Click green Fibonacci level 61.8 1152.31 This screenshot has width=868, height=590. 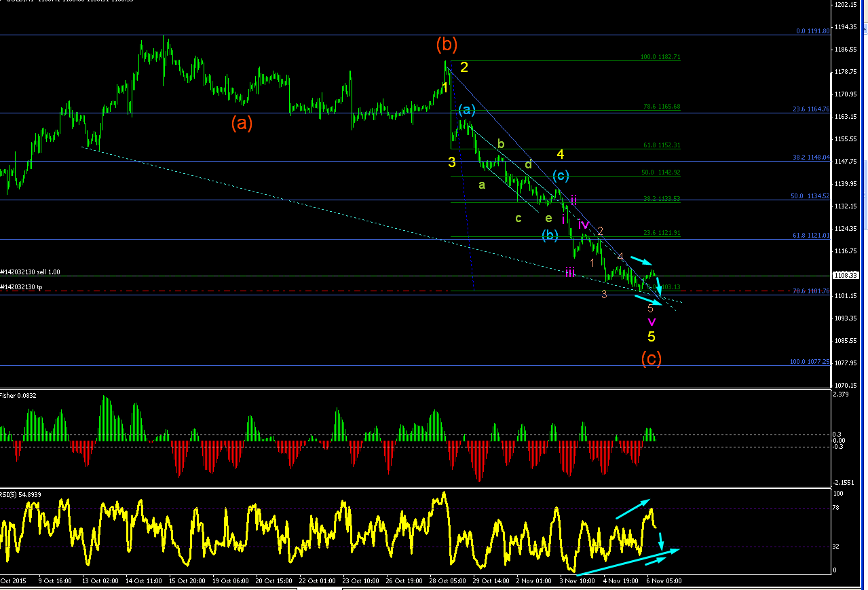(662, 145)
